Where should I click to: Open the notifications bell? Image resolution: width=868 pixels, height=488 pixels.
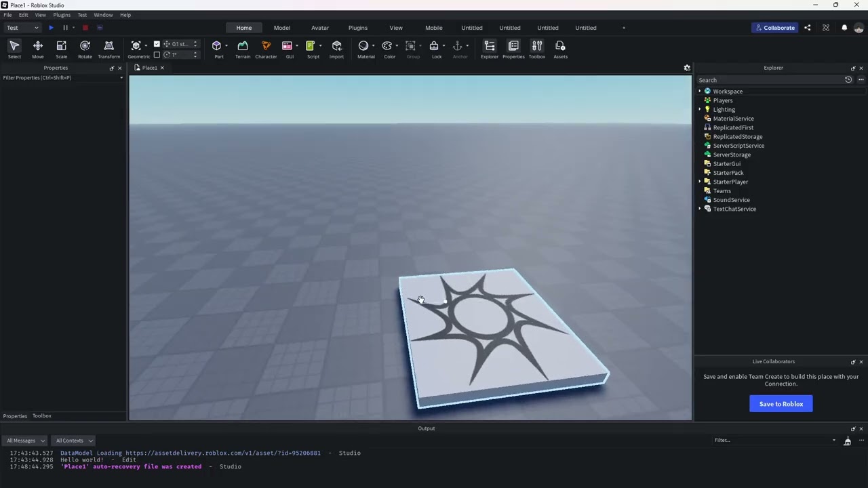coord(844,28)
